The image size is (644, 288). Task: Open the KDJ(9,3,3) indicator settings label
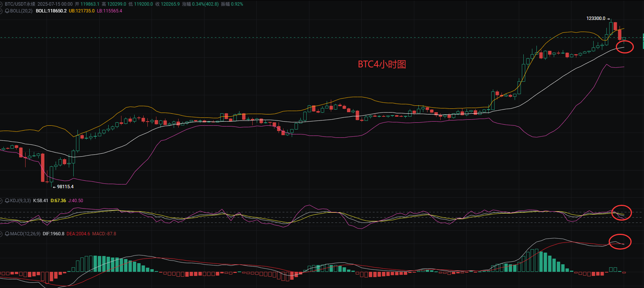pos(20,201)
